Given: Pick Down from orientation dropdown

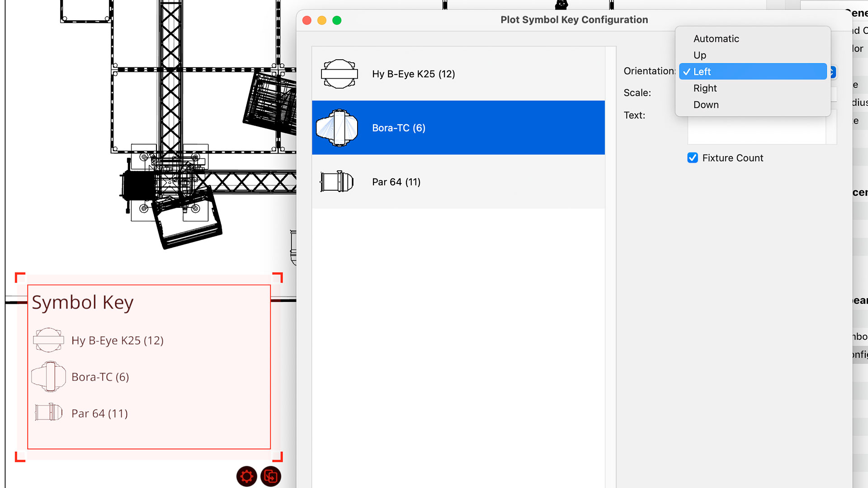Looking at the screenshot, I should tap(706, 105).
